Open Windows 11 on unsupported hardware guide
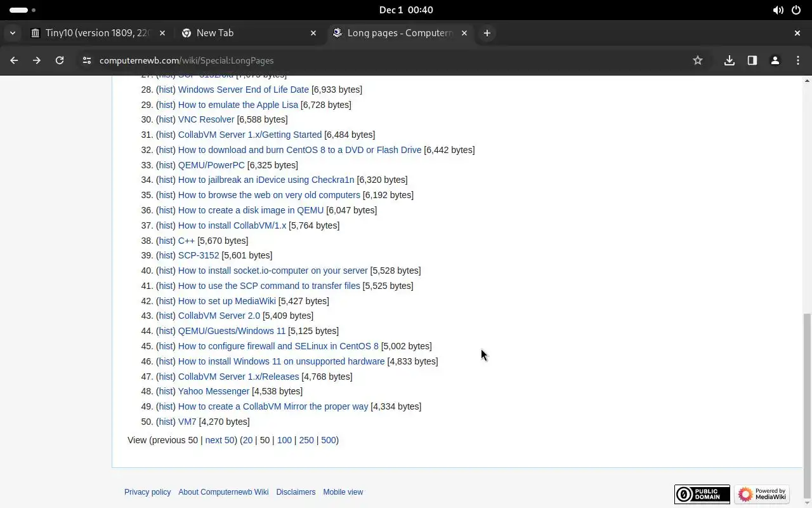Image resolution: width=812 pixels, height=508 pixels. 282,361
